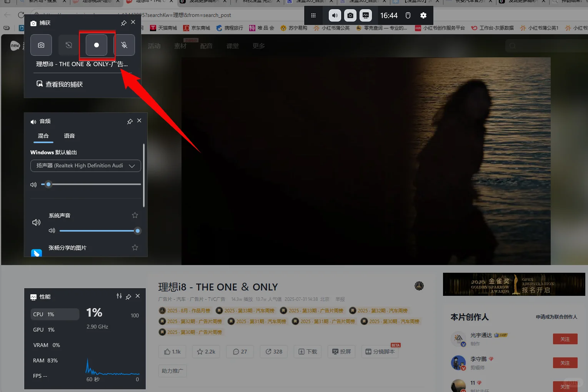Switch to the 语音 tab in audio
The image size is (588, 392).
(x=69, y=136)
